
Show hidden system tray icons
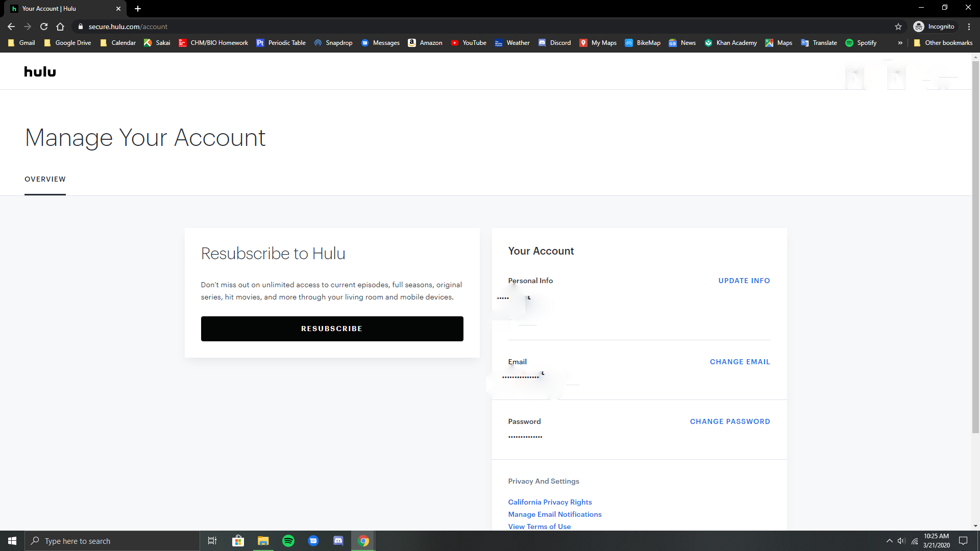889,541
